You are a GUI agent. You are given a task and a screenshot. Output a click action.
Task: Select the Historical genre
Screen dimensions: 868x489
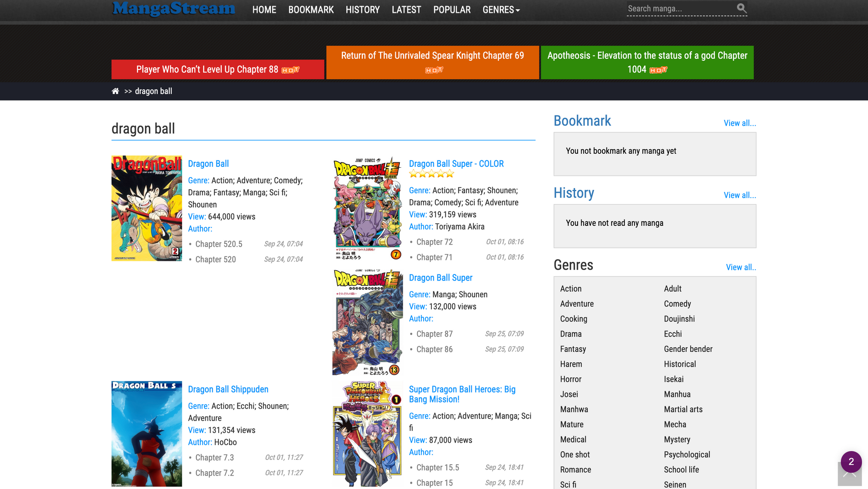pyautogui.click(x=680, y=364)
